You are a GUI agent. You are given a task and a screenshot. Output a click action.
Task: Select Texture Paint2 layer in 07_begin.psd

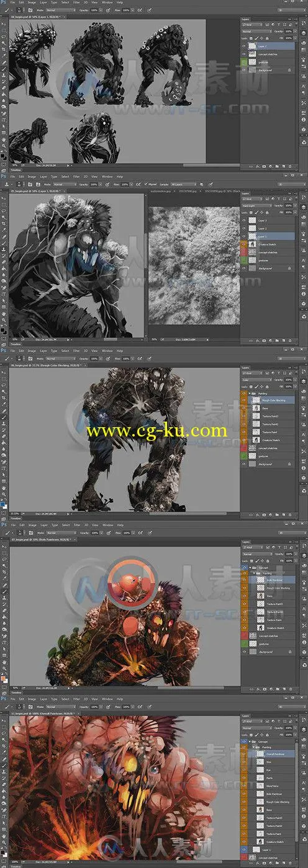click(272, 611)
